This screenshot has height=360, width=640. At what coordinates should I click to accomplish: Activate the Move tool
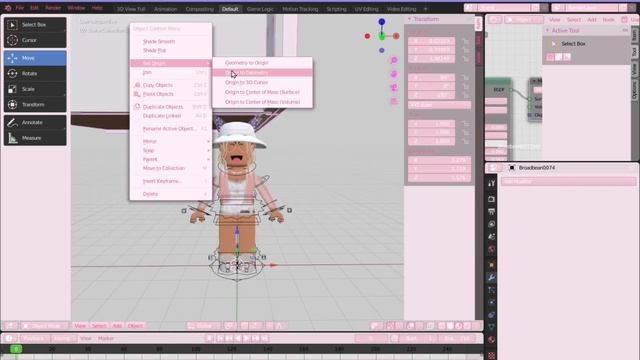point(35,58)
